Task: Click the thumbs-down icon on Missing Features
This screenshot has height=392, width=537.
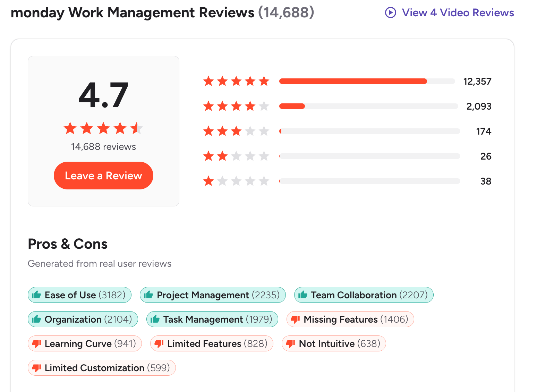Action: (x=295, y=319)
